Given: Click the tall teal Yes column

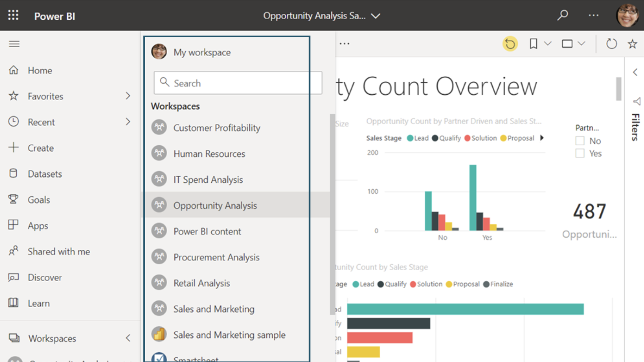Looking at the screenshot, I should tap(473, 198).
